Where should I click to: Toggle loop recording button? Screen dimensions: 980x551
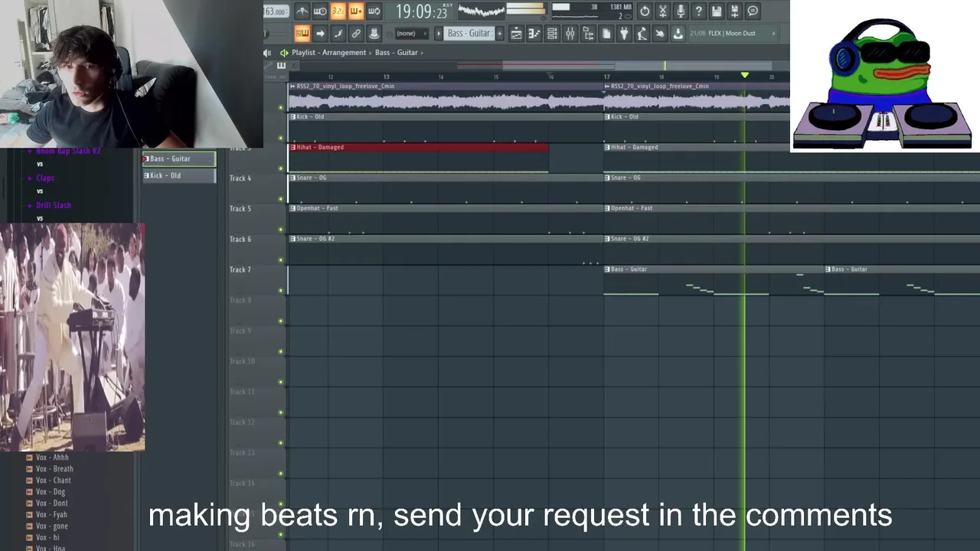point(374,11)
